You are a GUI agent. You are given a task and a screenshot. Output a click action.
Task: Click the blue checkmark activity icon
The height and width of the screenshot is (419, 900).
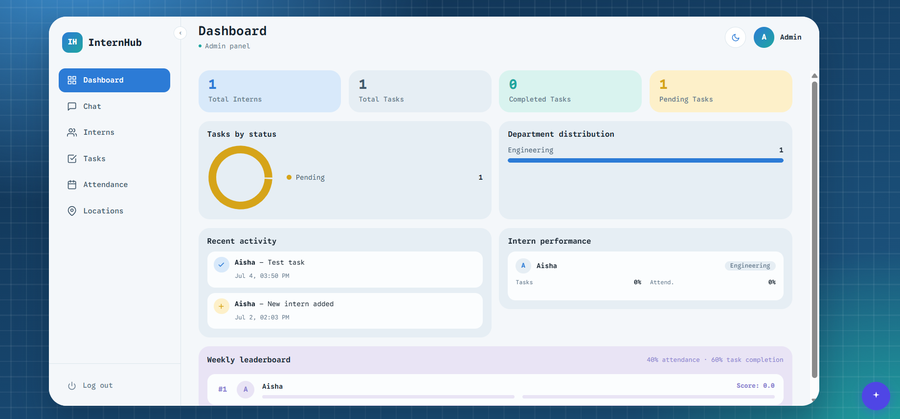tap(222, 265)
